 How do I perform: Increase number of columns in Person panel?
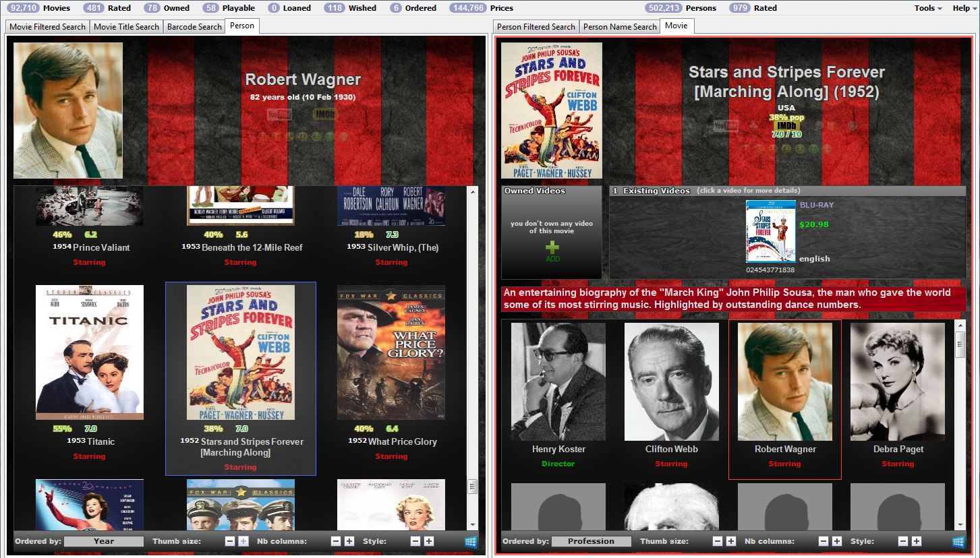pos(349,541)
